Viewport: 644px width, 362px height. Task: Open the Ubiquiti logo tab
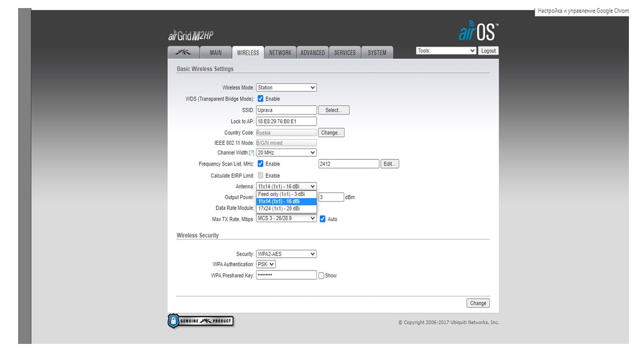pos(183,53)
